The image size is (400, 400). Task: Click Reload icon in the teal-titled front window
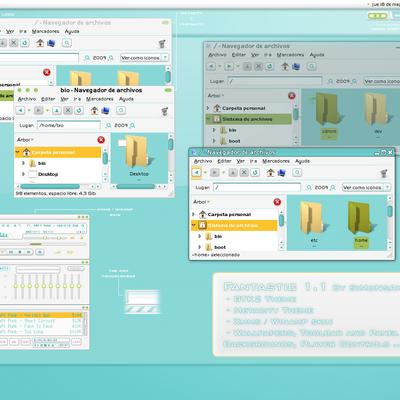pos(255,172)
